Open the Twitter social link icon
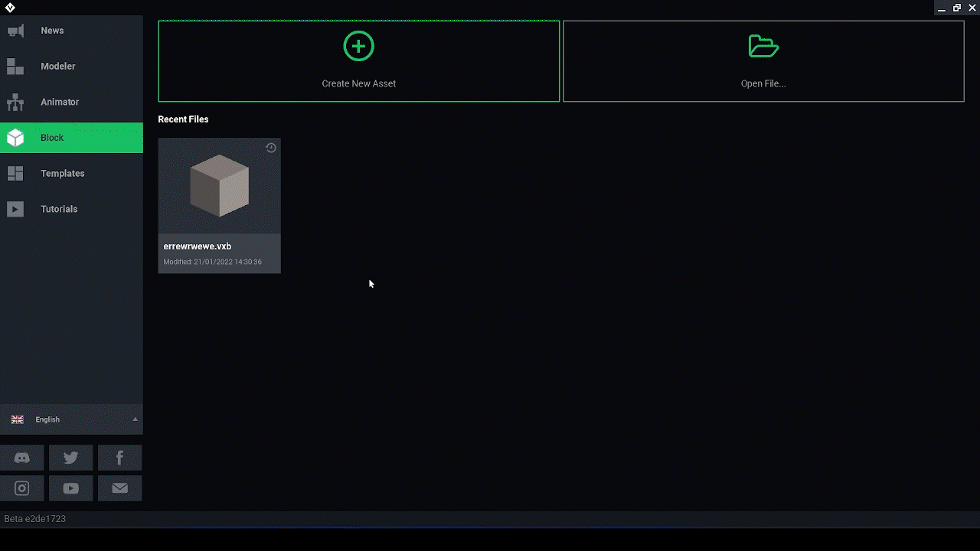 pyautogui.click(x=70, y=458)
